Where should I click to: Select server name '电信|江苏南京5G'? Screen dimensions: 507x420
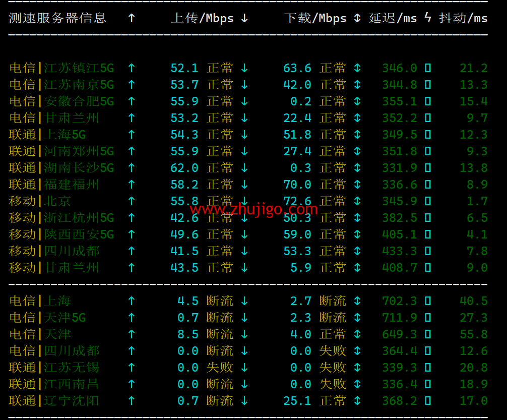pos(61,85)
